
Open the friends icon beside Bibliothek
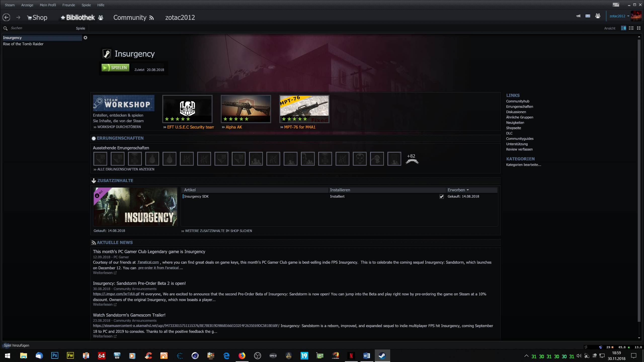(101, 18)
